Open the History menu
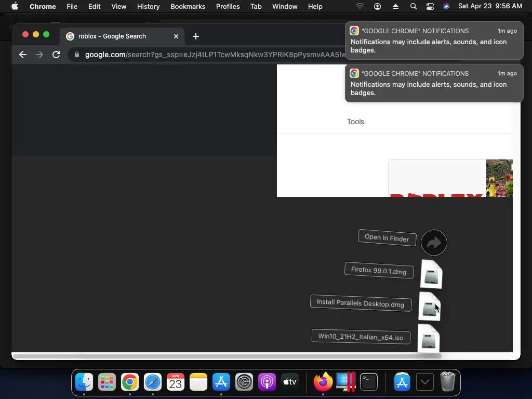This screenshot has height=399, width=532. [x=148, y=6]
